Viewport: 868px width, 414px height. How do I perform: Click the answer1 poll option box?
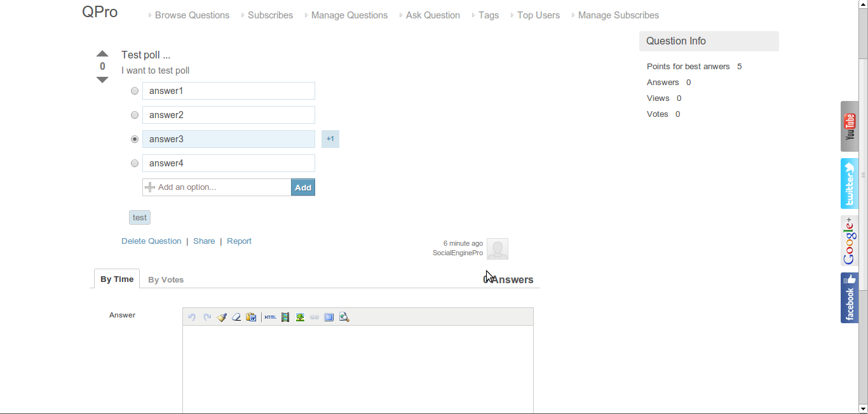pyautogui.click(x=229, y=91)
